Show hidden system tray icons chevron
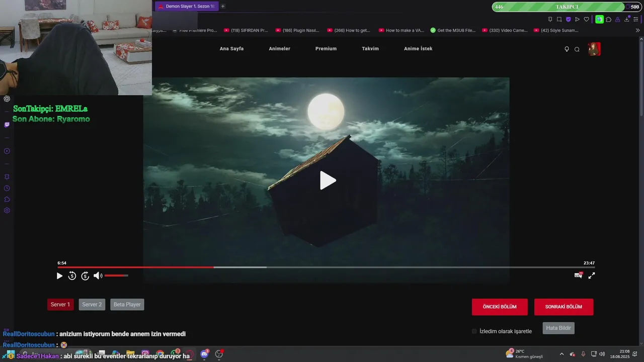 [x=561, y=354]
